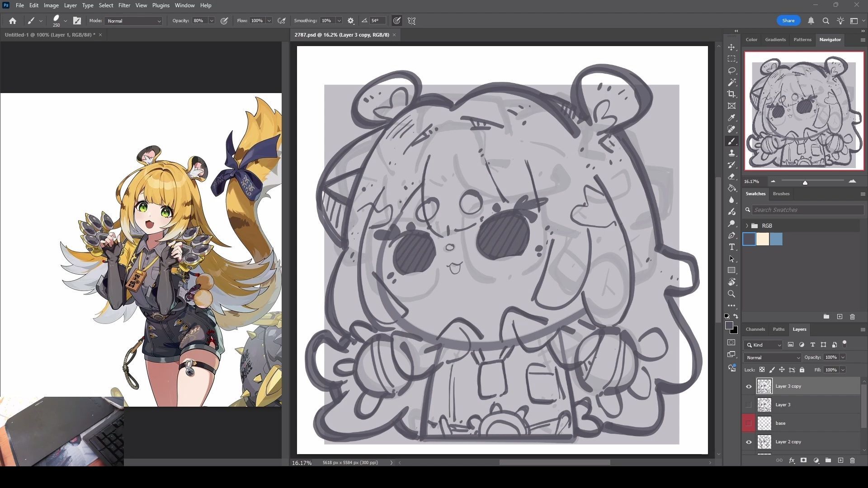Open the Layer menu

click(70, 5)
